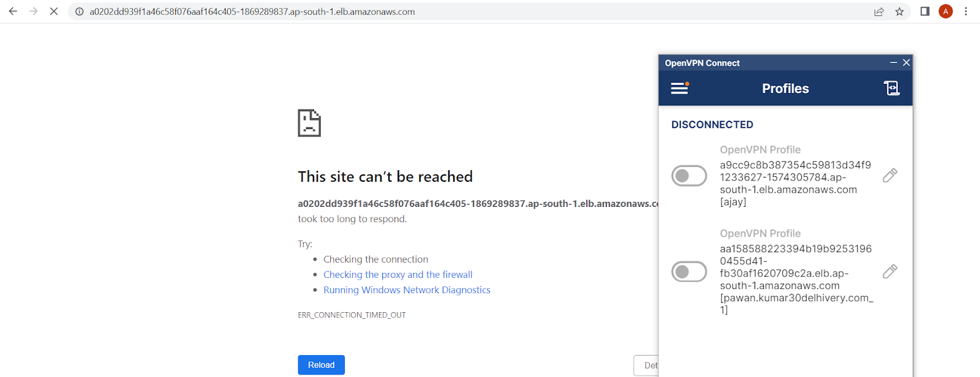The height and width of the screenshot is (377, 980).
Task: Close the OpenVPN Connect window
Action: pyautogui.click(x=907, y=62)
